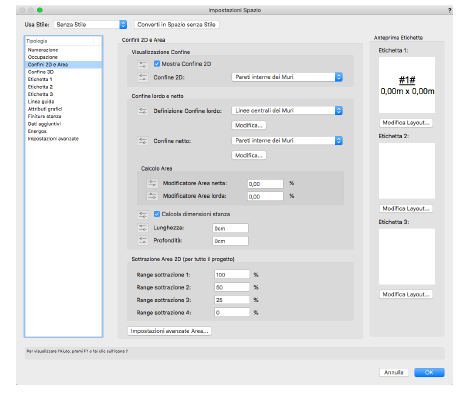The image size is (468, 398).
Task: Select Etichetta 1 in the list
Action: click(63, 79)
